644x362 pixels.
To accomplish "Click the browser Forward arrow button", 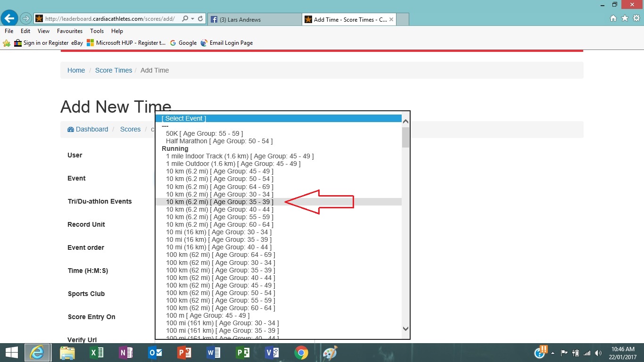I will 26,19.
